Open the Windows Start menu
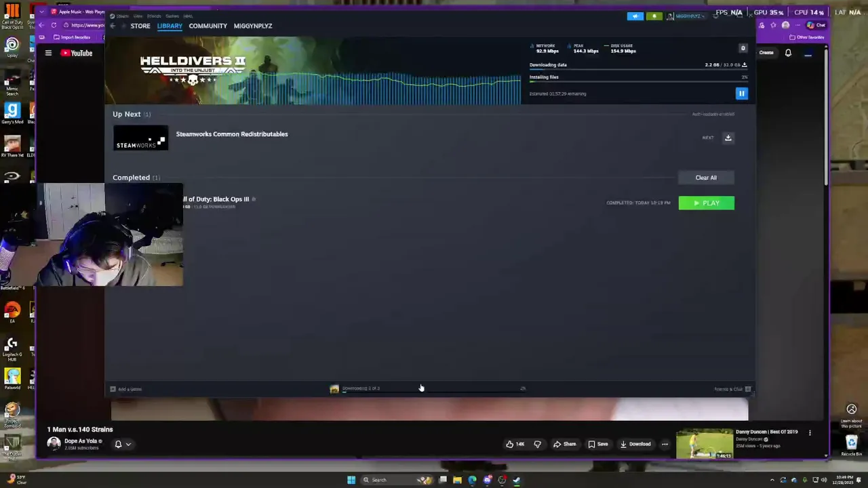 click(x=351, y=480)
